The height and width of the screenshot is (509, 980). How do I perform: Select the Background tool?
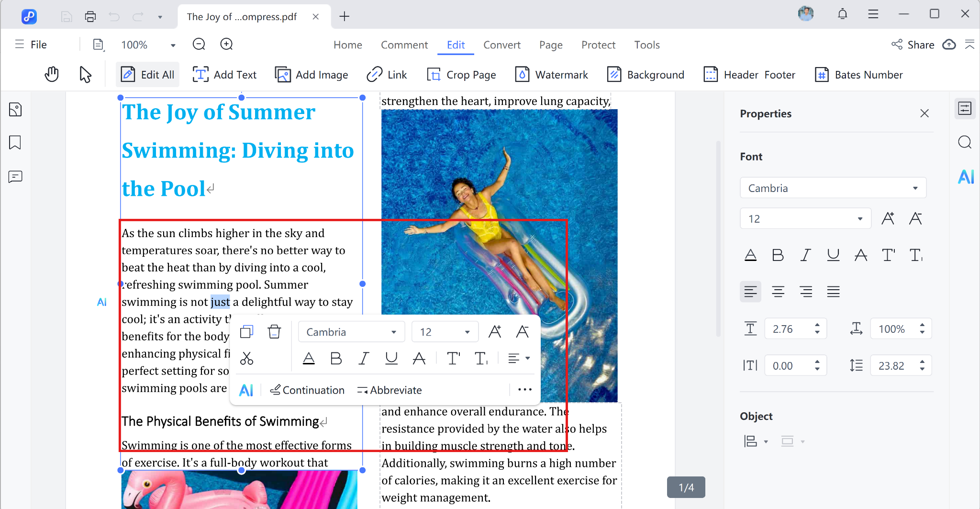click(646, 75)
